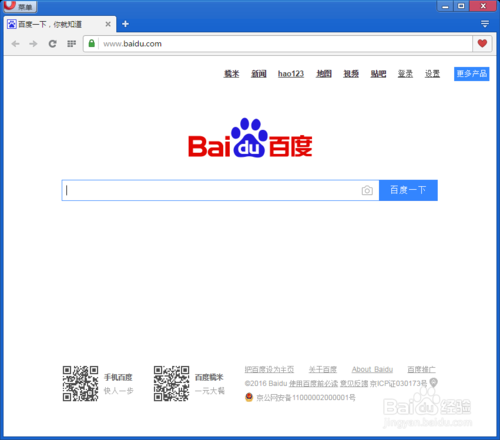The image size is (500, 440).
Task: Open the 贴吧 link
Action: click(x=378, y=74)
